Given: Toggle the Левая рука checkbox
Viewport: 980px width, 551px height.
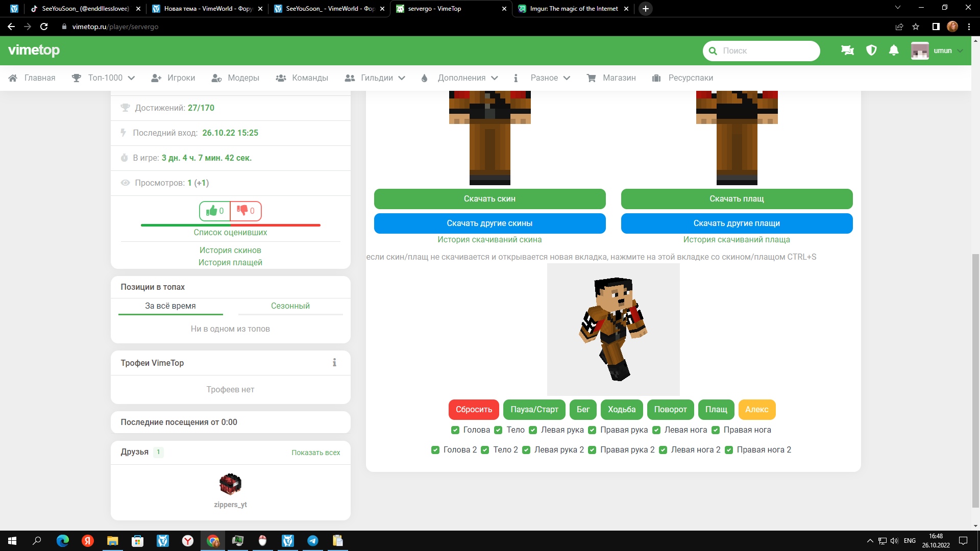Looking at the screenshot, I should tap(533, 430).
